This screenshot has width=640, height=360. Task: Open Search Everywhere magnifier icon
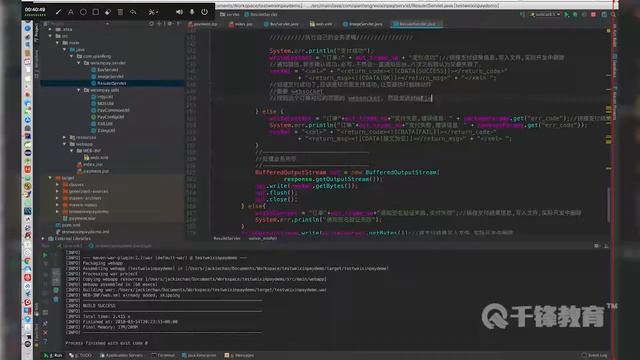pos(613,14)
